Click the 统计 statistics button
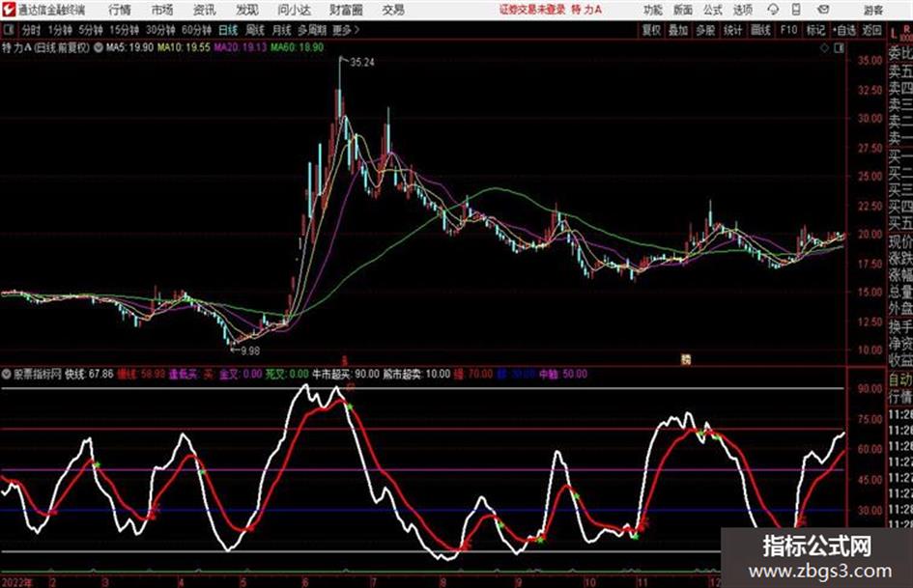 [x=733, y=30]
